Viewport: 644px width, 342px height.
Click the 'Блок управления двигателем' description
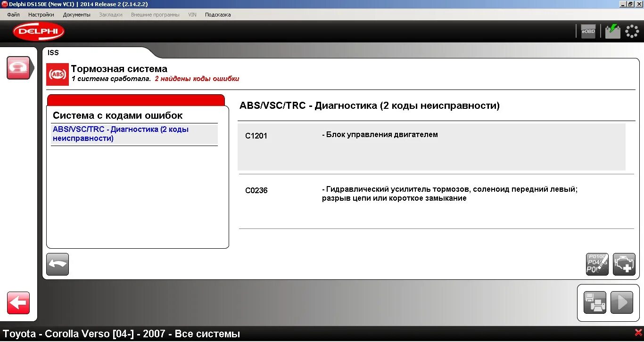pyautogui.click(x=380, y=135)
